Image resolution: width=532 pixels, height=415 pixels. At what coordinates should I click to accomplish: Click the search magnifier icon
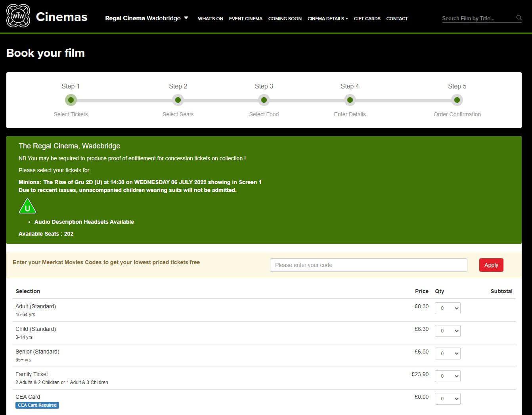click(x=519, y=18)
